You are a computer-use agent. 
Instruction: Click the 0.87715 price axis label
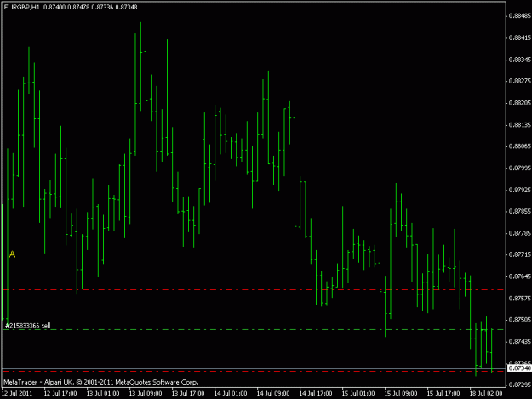click(520, 254)
